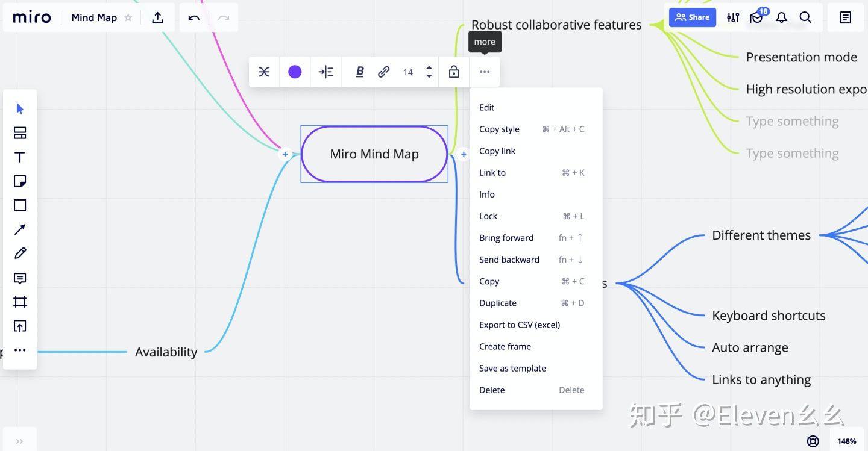
Task: Choose Send backward menu entry
Action: pos(536,260)
